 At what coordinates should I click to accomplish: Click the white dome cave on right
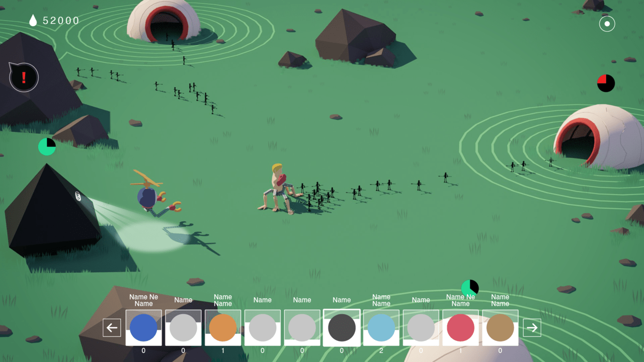click(x=599, y=137)
